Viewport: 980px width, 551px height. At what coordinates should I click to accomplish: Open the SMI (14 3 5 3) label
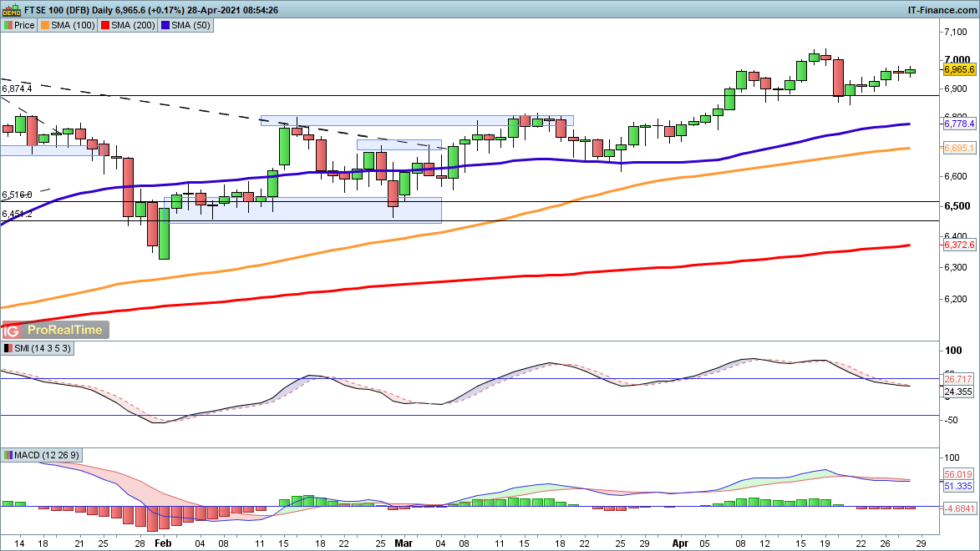click(x=43, y=348)
